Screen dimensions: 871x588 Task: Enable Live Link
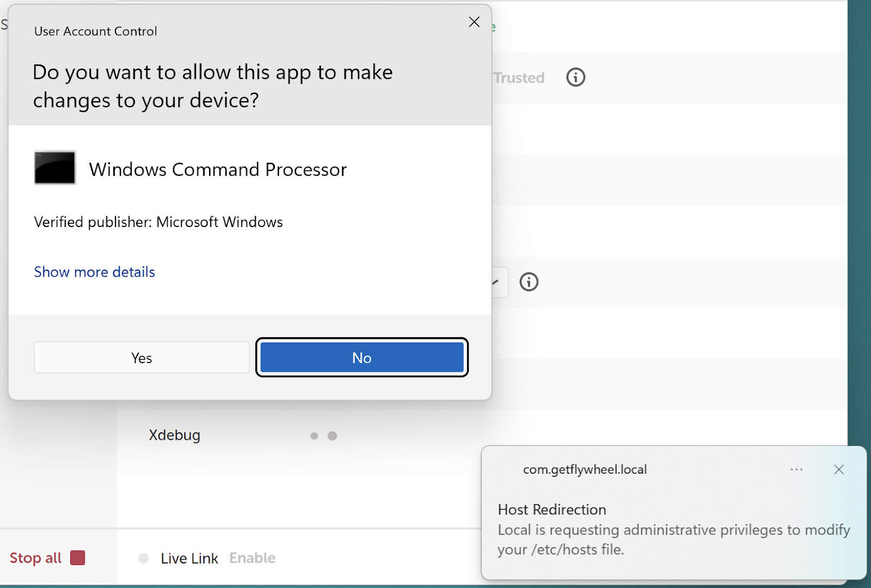[252, 558]
